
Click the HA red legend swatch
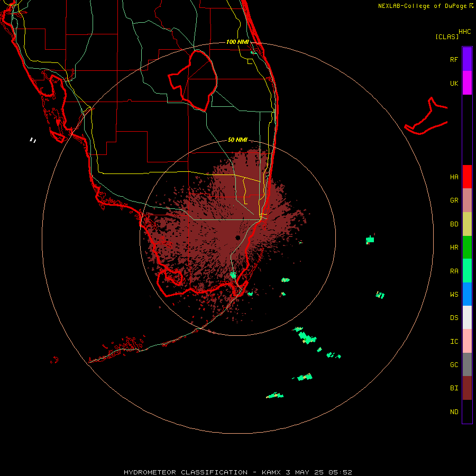[467, 177]
